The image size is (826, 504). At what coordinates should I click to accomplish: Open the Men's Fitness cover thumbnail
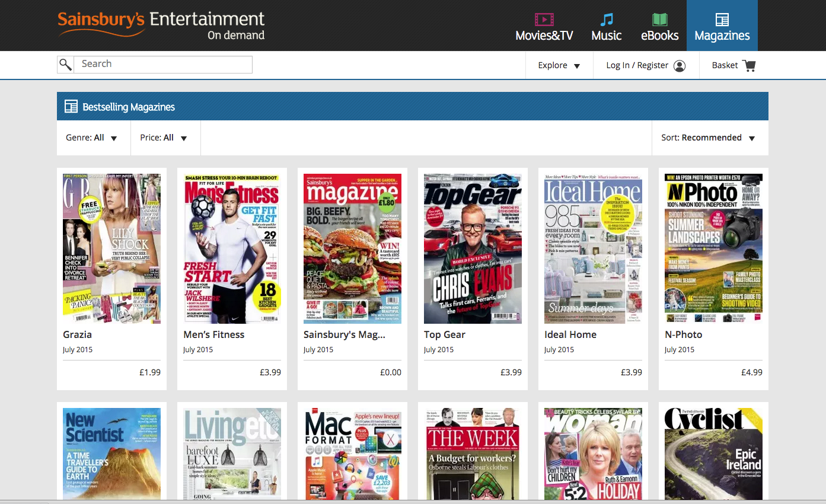(232, 248)
